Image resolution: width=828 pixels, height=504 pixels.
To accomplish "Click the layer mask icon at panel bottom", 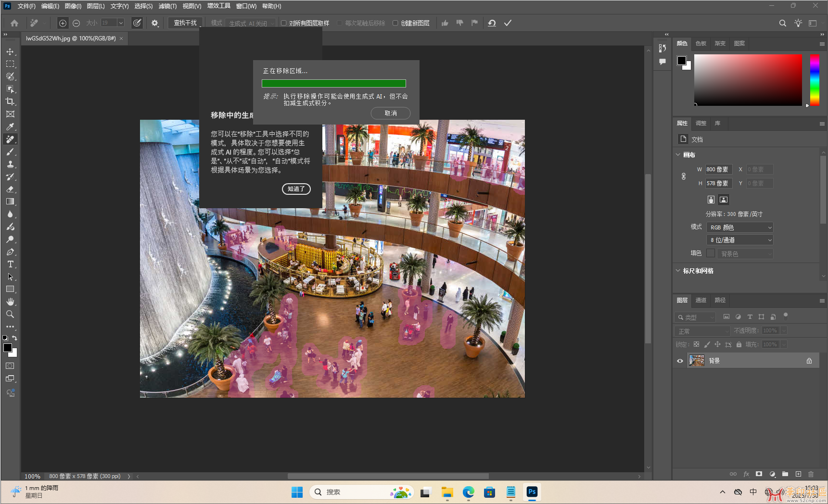I will (759, 474).
